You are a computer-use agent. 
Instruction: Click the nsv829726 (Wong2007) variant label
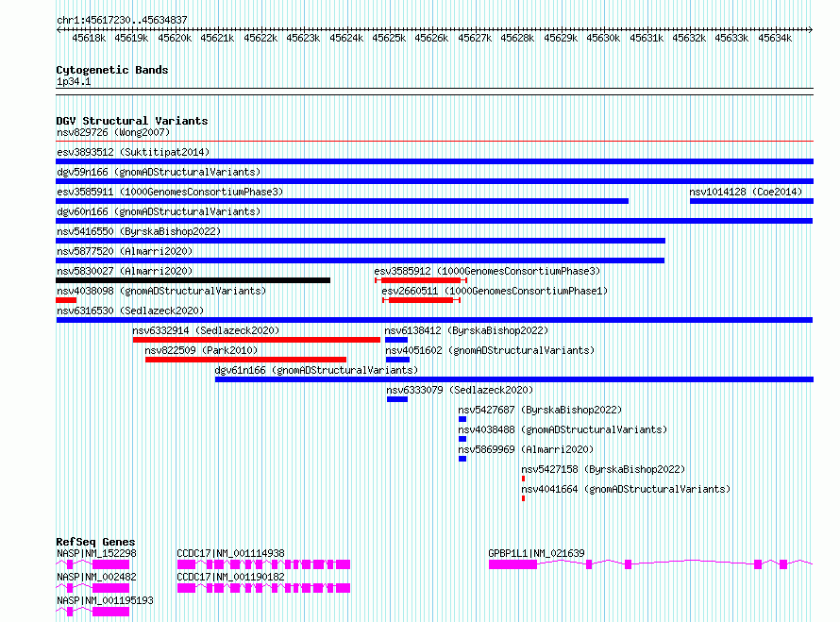tap(113, 132)
